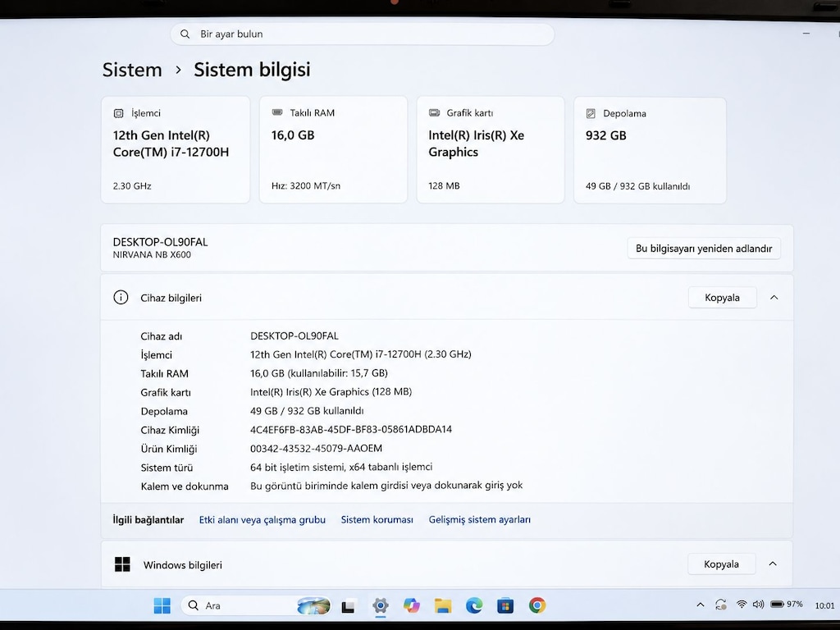The width and height of the screenshot is (840, 630).
Task: Click the 16,0 GB (kullanılabilir: 15,7 GB) value
Action: pos(319,373)
